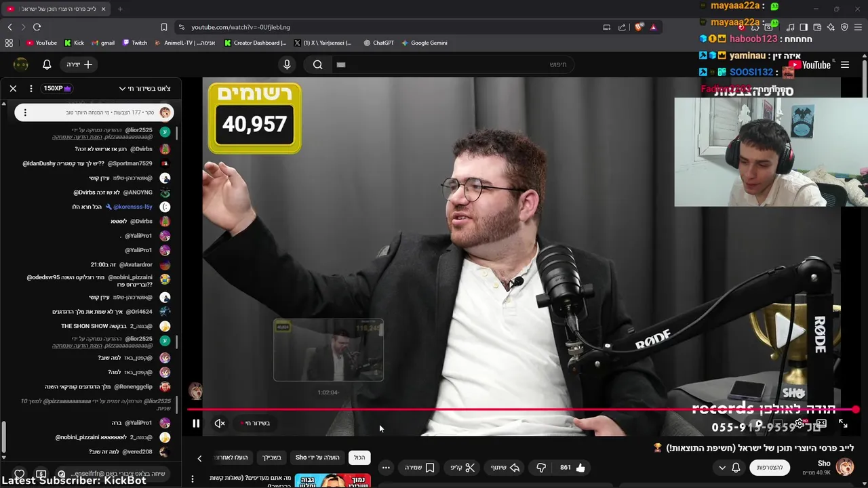Open the chat emoji picker
The width and height of the screenshot is (868, 488).
(62, 474)
